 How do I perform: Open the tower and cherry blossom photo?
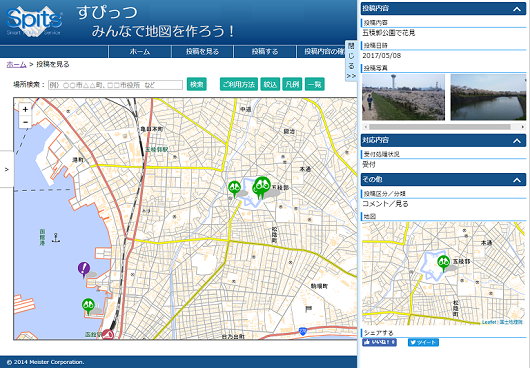coord(404,97)
